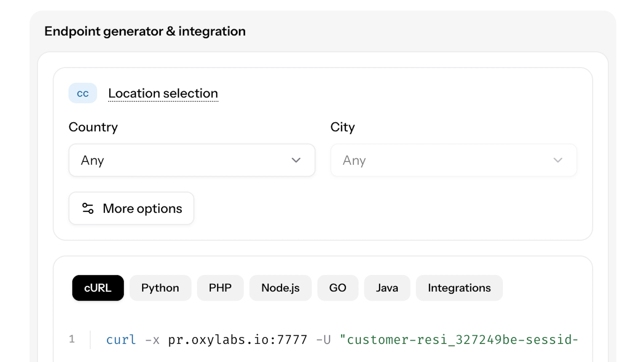Click the Country label

pyautogui.click(x=93, y=127)
